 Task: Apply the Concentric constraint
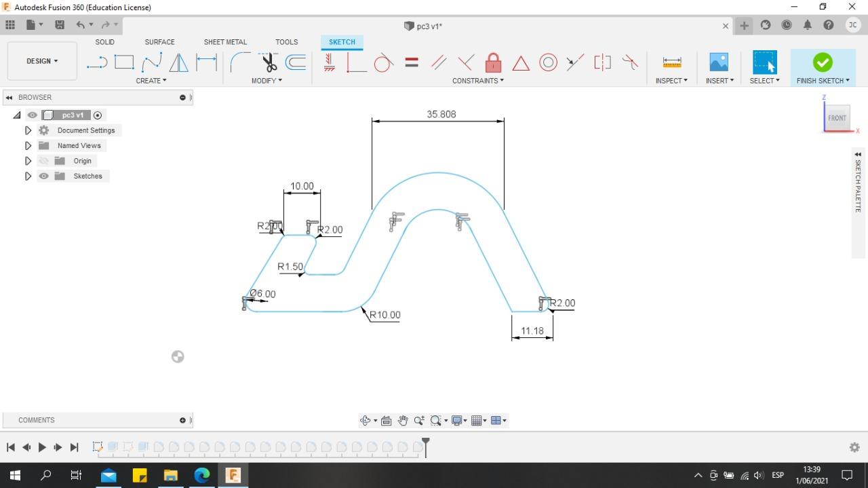pyautogui.click(x=548, y=63)
